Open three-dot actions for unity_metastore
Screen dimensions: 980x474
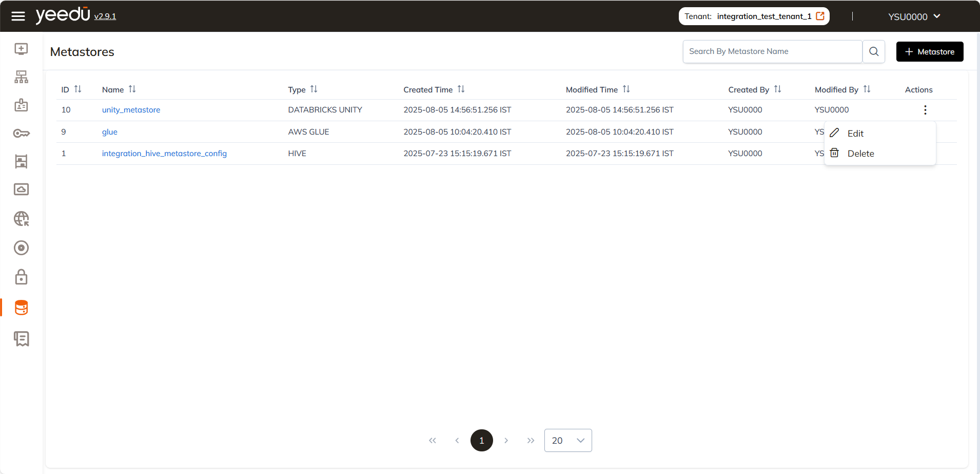925,110
